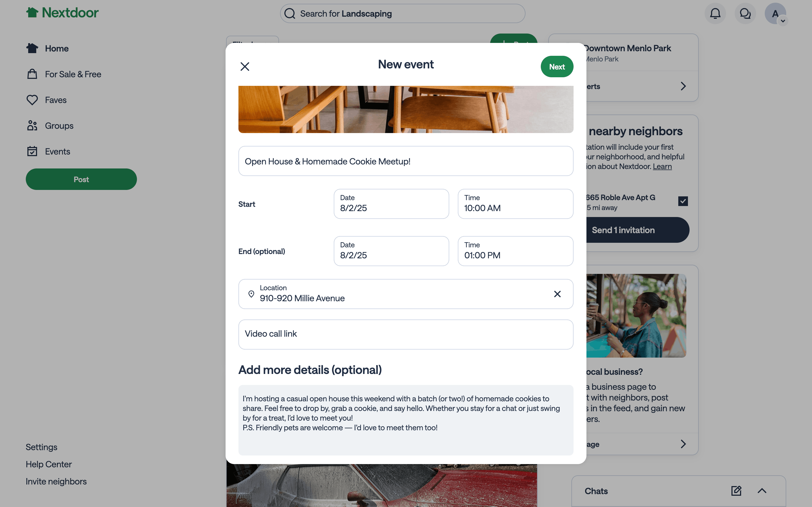The width and height of the screenshot is (812, 507).
Task: Open the Help Center link
Action: [49, 464]
